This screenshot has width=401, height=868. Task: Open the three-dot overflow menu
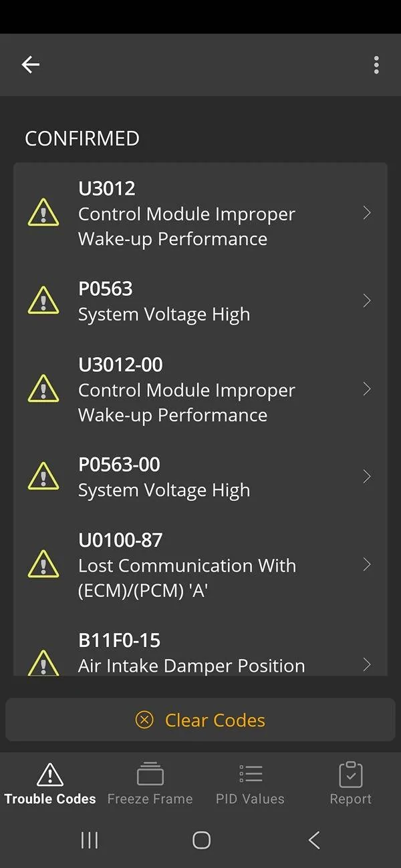pos(376,65)
